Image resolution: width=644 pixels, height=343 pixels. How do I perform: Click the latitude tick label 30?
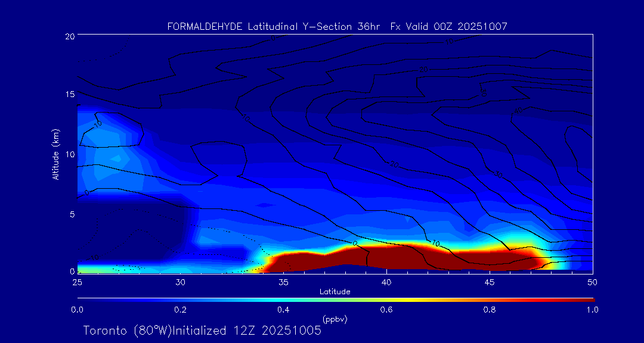click(180, 282)
